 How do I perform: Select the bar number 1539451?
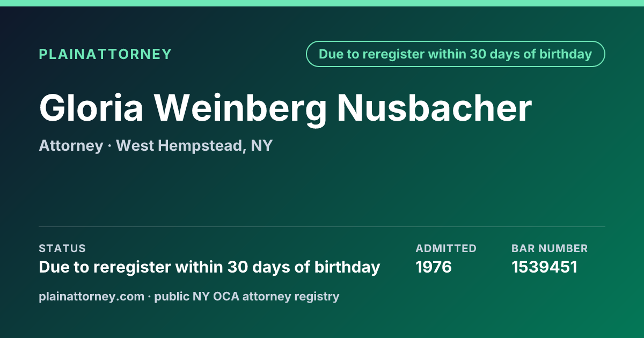pyautogui.click(x=544, y=267)
